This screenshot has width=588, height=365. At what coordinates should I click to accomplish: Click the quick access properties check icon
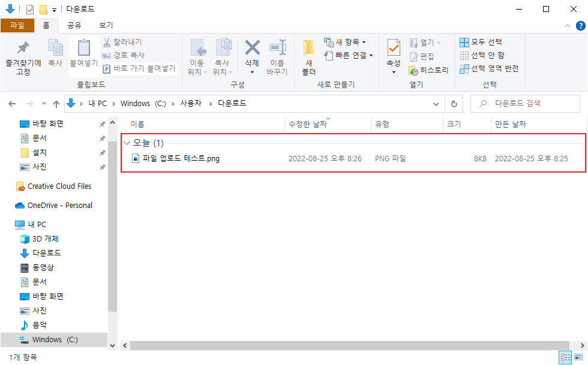[x=30, y=10]
